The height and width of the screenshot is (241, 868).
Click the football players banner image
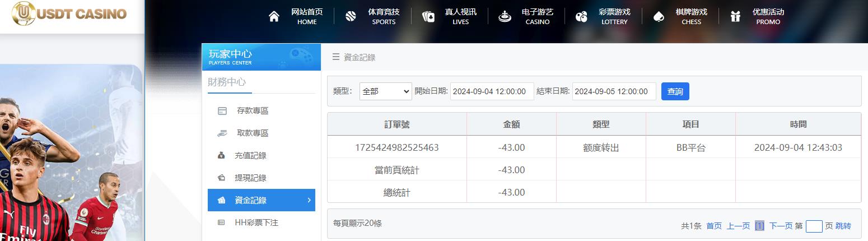tap(71, 152)
